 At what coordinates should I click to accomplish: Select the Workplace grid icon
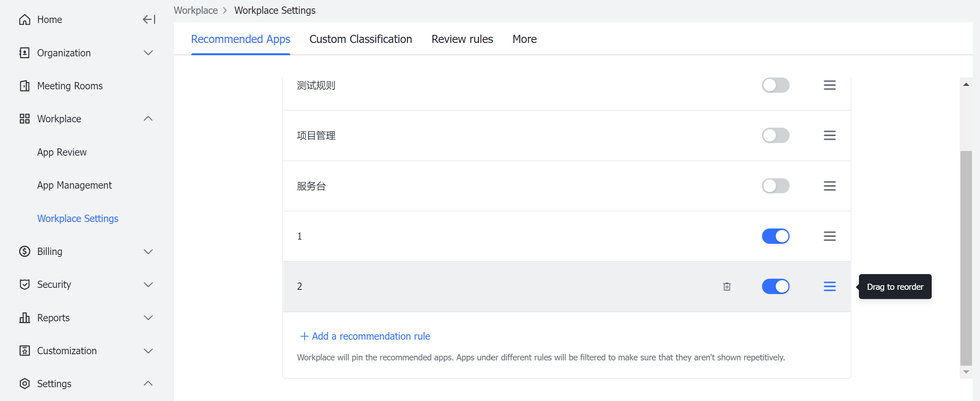(25, 118)
